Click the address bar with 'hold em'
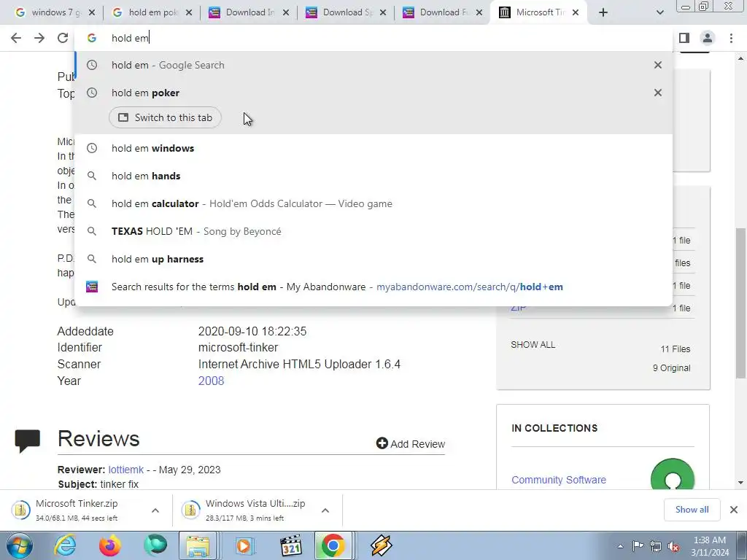 point(373,38)
